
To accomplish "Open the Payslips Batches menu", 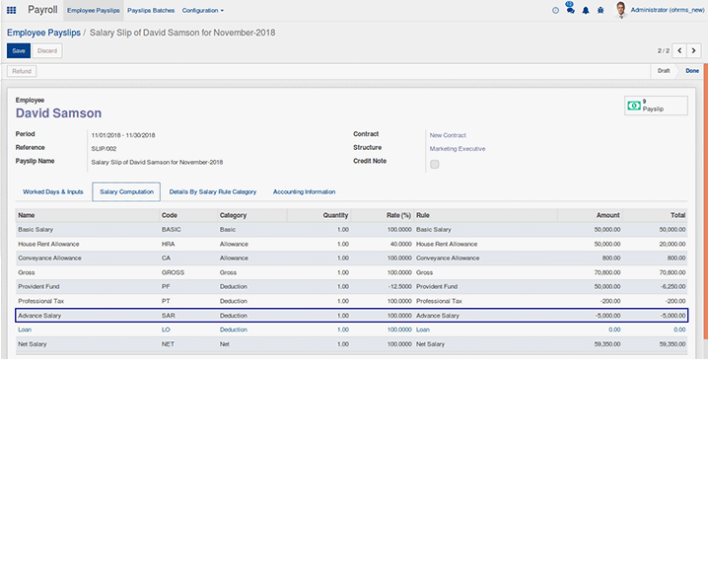I will point(151,10).
